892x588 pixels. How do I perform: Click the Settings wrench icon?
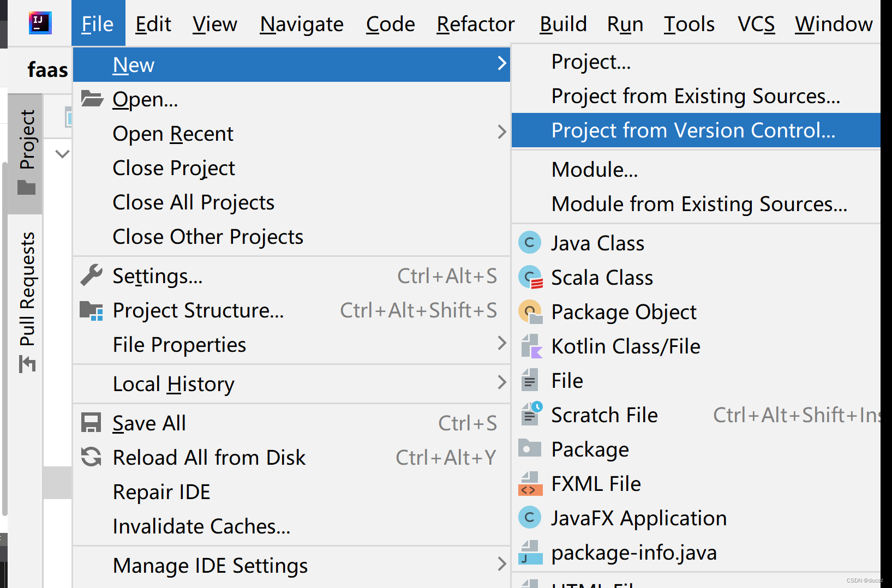(x=92, y=275)
